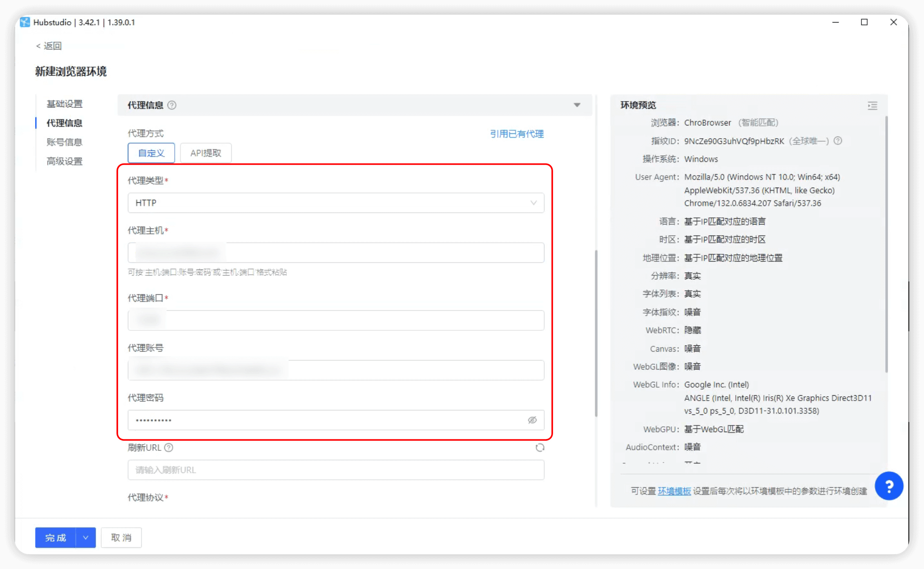Click the help icon beside 代理信息 header
This screenshot has width=924, height=569.
pyautogui.click(x=172, y=105)
